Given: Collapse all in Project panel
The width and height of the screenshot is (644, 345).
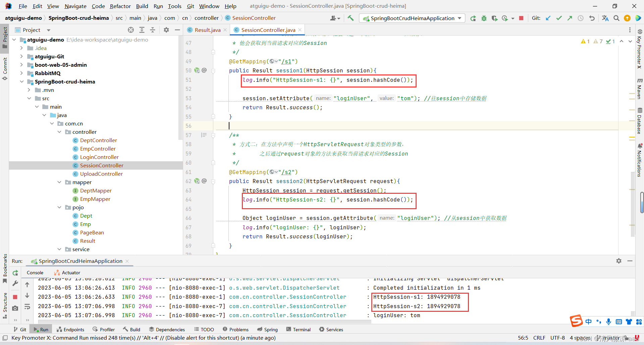Looking at the screenshot, I should (x=153, y=30).
